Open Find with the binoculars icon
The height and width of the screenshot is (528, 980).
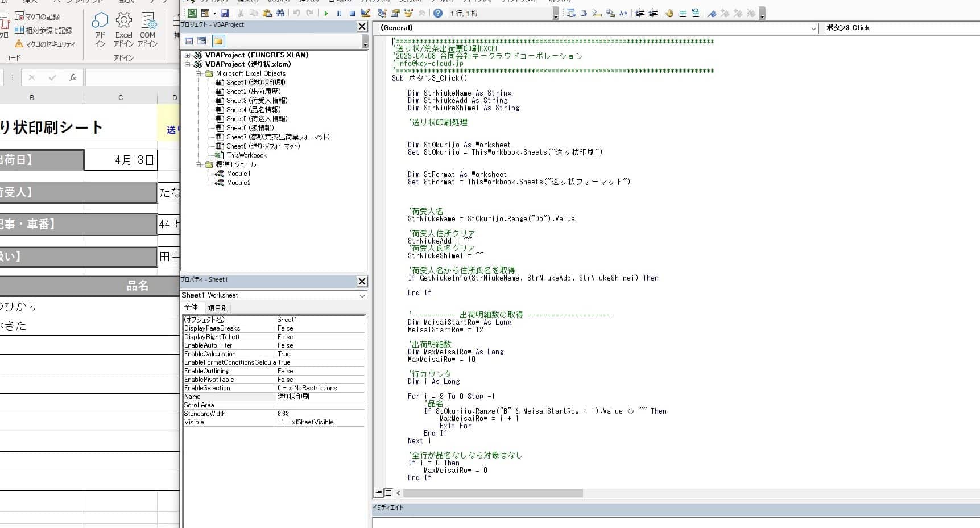coord(280,13)
